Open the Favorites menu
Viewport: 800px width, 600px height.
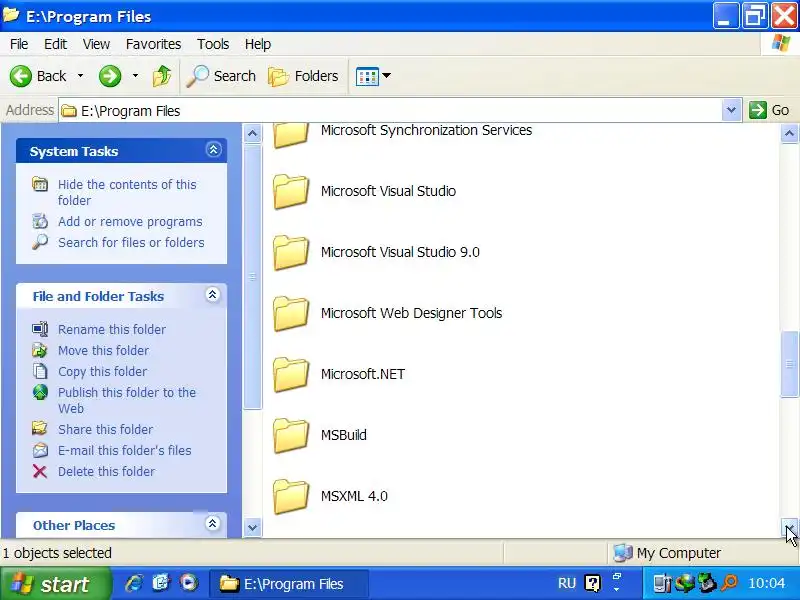153,44
